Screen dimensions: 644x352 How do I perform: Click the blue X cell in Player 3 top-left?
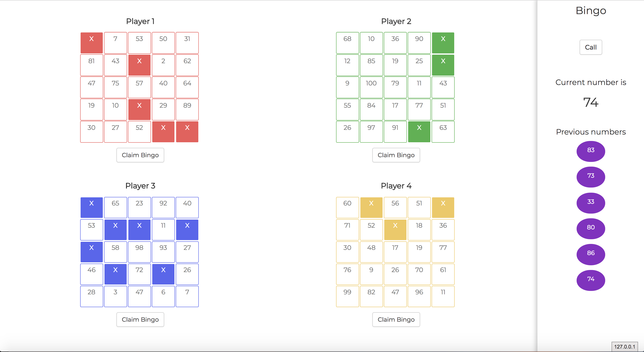click(91, 207)
